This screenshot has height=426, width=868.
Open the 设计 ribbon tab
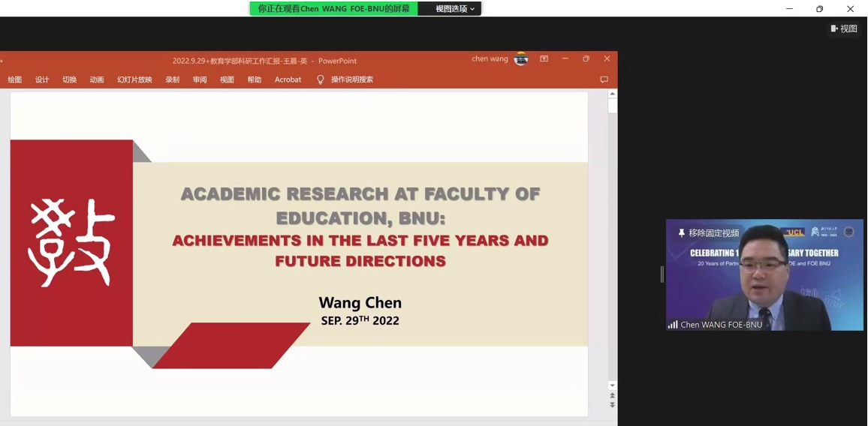pyautogui.click(x=42, y=79)
